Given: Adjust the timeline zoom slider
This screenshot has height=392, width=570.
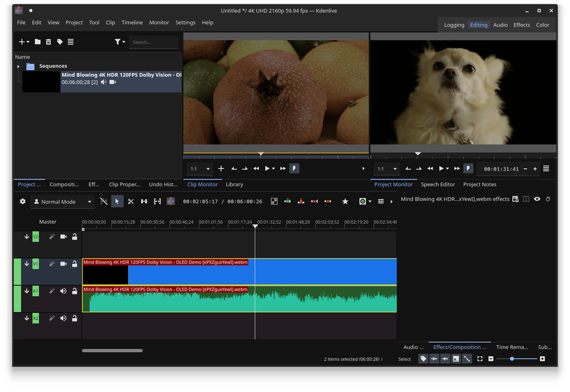Looking at the screenshot, I should [516, 359].
